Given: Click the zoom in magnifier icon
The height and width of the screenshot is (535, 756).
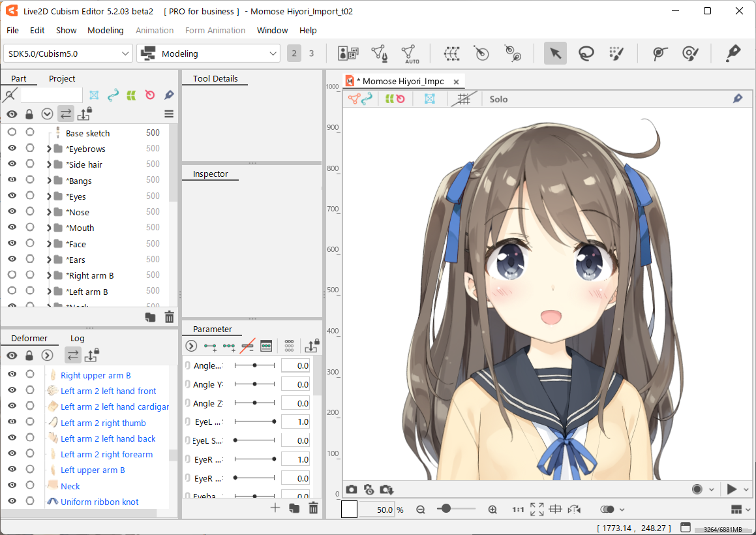Looking at the screenshot, I should [492, 510].
